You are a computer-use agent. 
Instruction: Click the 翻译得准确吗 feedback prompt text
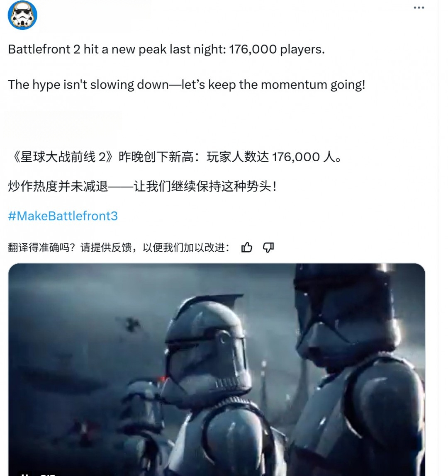[x=119, y=248]
